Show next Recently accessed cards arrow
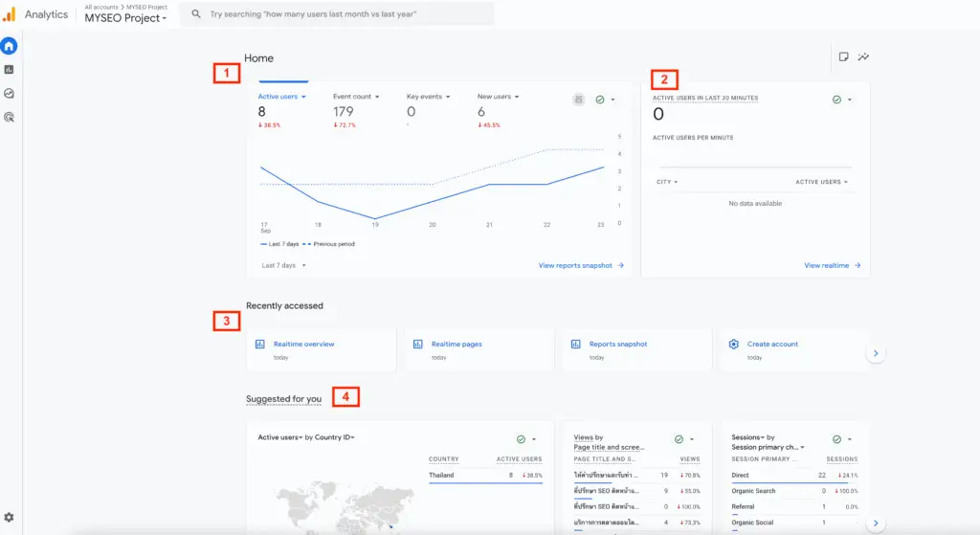Viewport: 980px width, 535px height. (876, 353)
